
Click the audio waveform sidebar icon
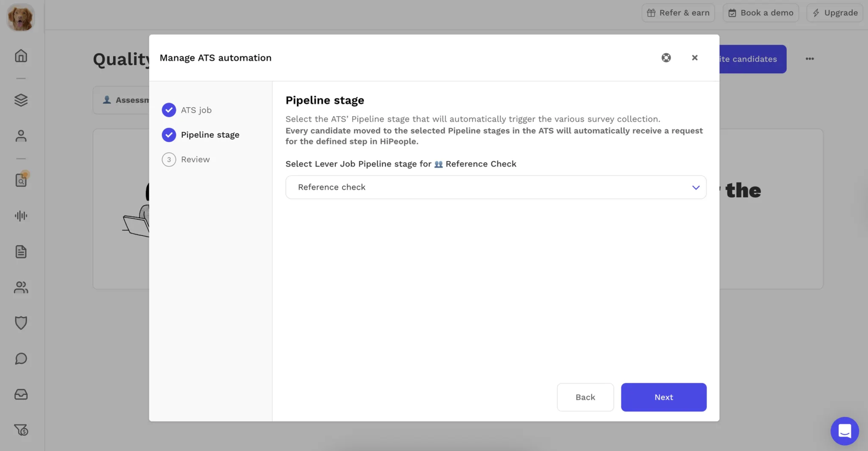[21, 216]
